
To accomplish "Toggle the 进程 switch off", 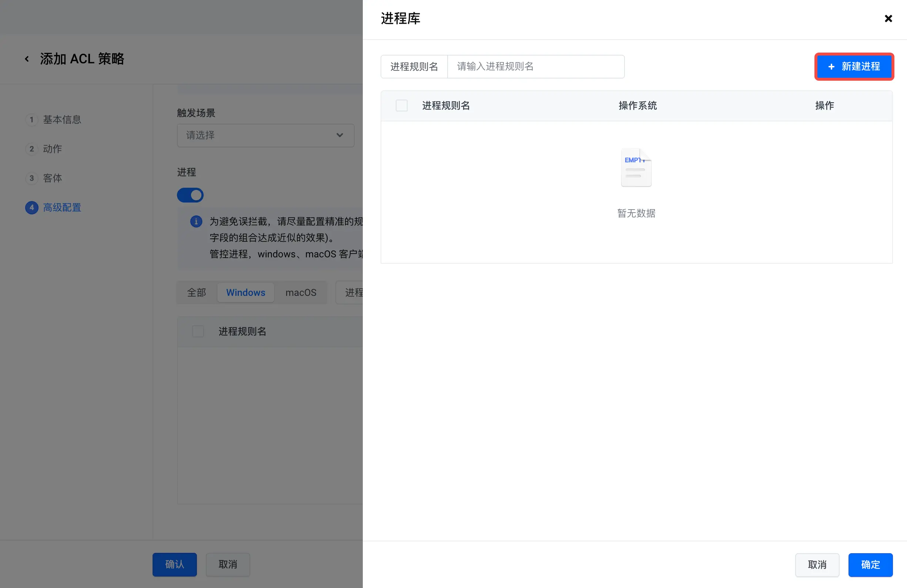I will click(190, 195).
